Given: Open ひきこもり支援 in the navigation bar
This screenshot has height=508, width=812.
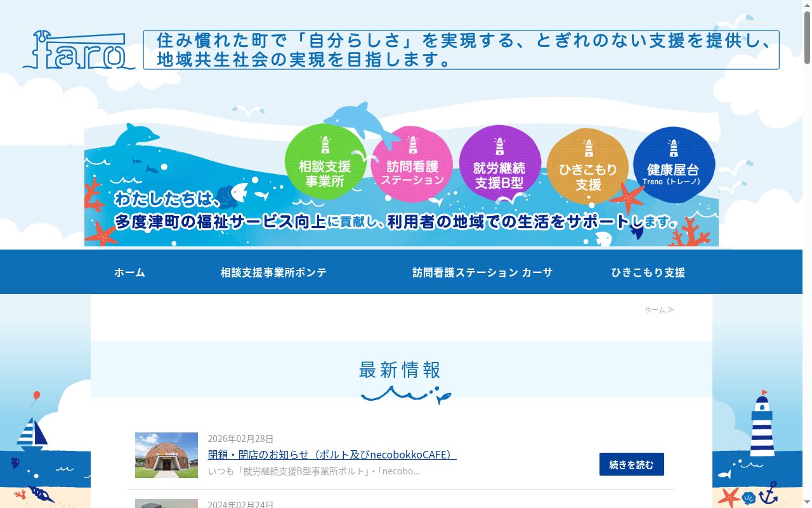Looking at the screenshot, I should 648,272.
